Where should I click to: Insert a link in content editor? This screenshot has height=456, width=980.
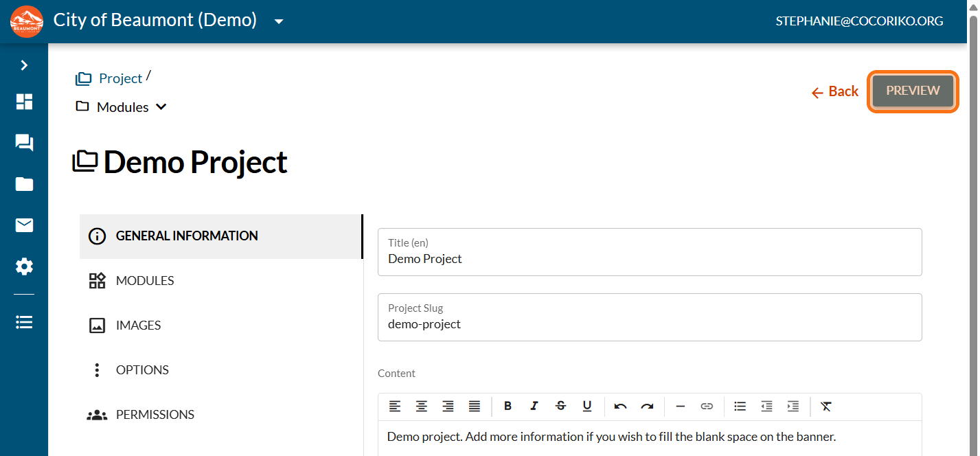point(707,407)
